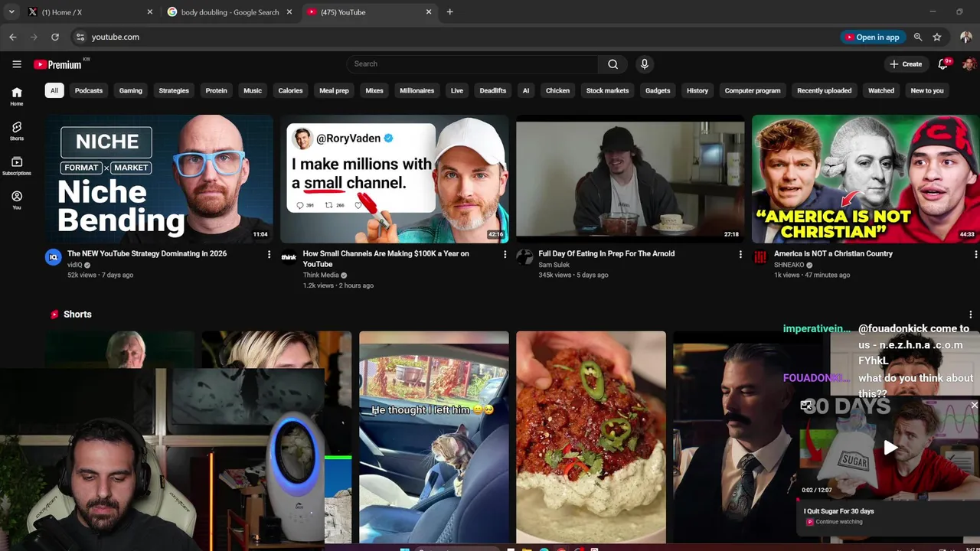Image resolution: width=980 pixels, height=551 pixels.
Task: Open the SHNEAKO channel avatar
Action: [x=760, y=257]
